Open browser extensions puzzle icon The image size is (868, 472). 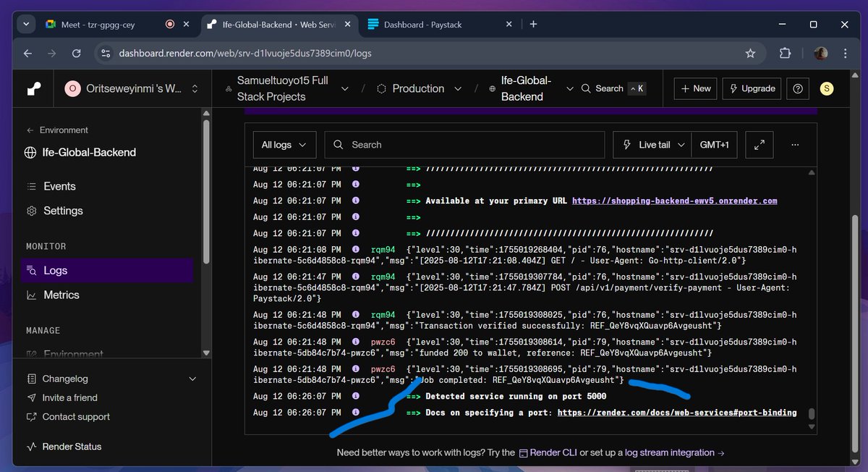tap(785, 53)
